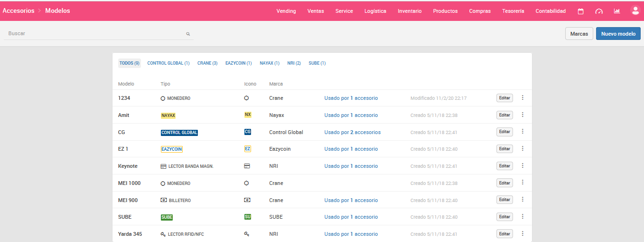Click the search magnifier icon
644x242 pixels.
(188, 34)
